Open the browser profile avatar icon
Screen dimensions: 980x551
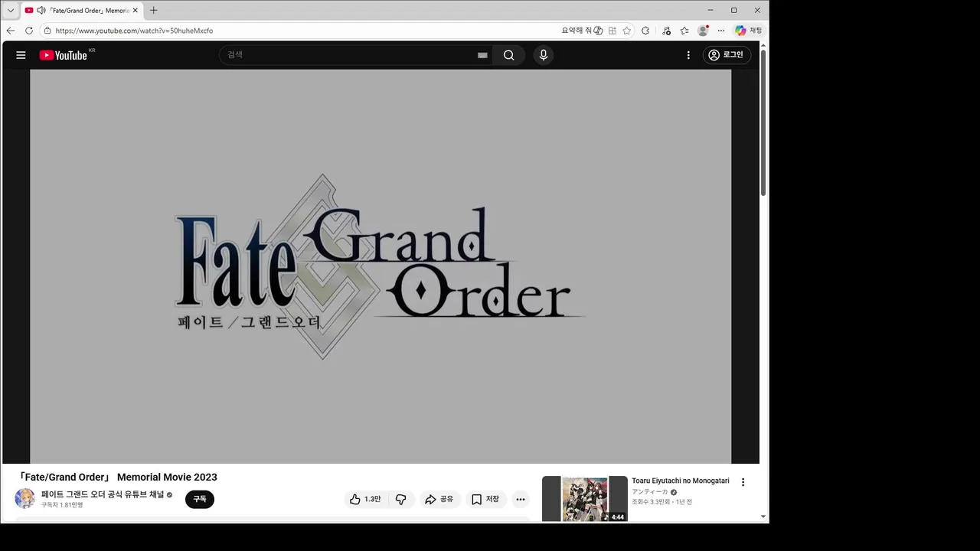(x=703, y=31)
